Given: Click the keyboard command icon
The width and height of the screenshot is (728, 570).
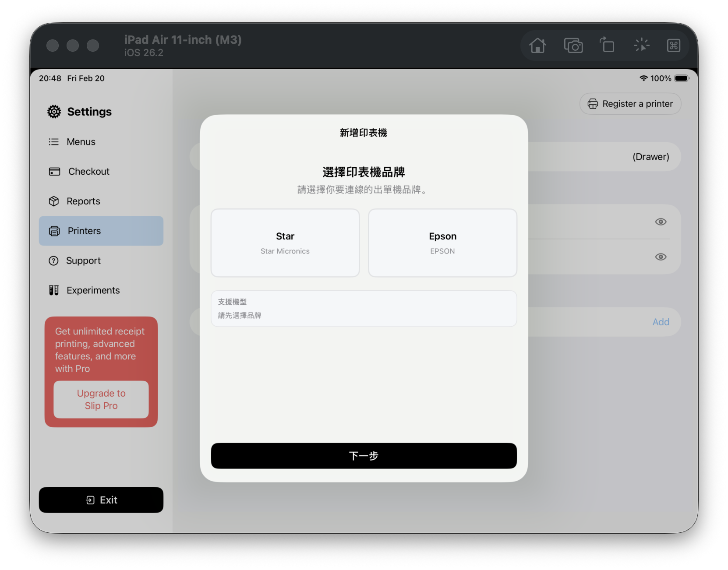Looking at the screenshot, I should click(673, 46).
